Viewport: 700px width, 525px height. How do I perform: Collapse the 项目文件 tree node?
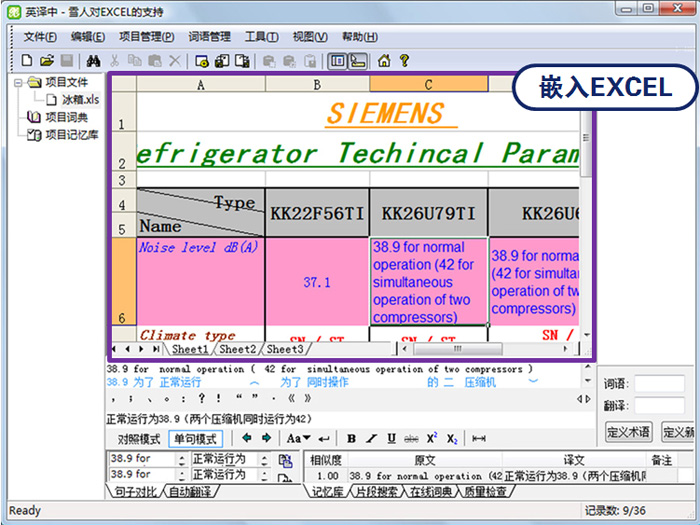19,83
